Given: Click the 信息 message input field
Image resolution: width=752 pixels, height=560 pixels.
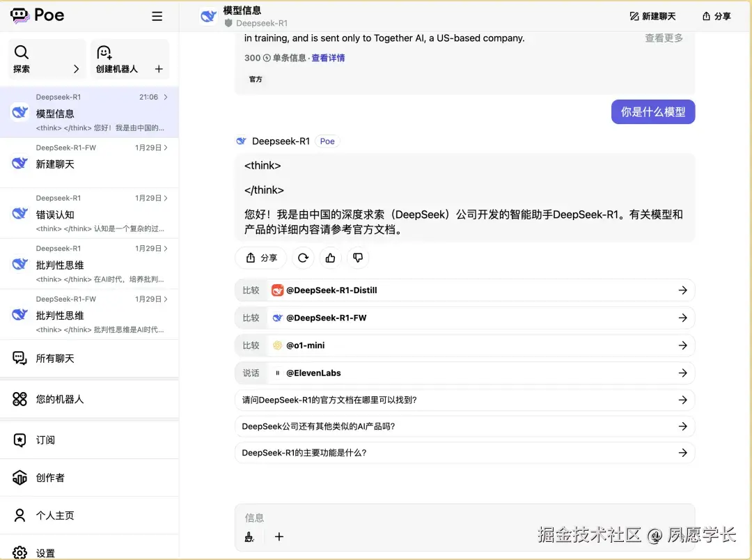Looking at the screenshot, I should 418,518.
